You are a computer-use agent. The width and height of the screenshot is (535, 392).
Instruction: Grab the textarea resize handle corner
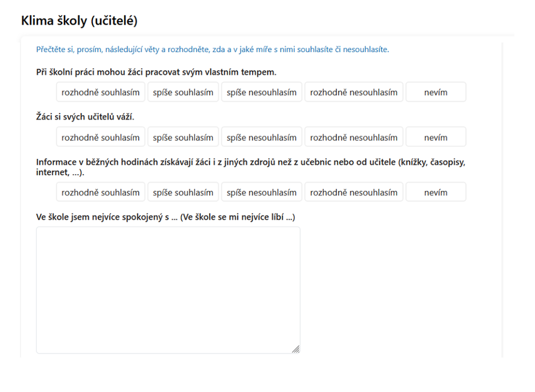(x=296, y=349)
